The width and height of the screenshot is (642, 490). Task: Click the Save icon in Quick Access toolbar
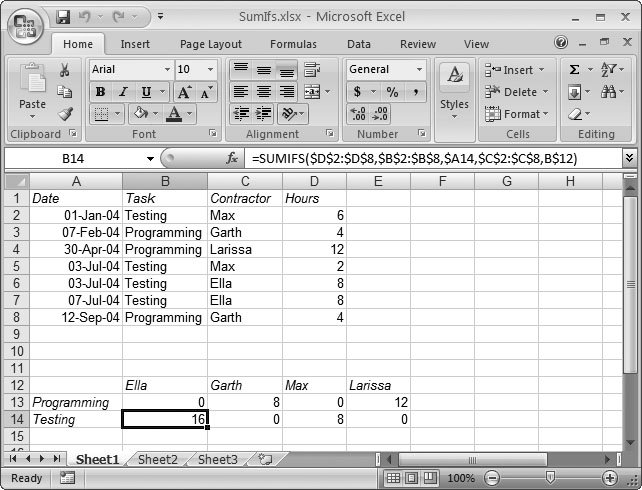[63, 17]
